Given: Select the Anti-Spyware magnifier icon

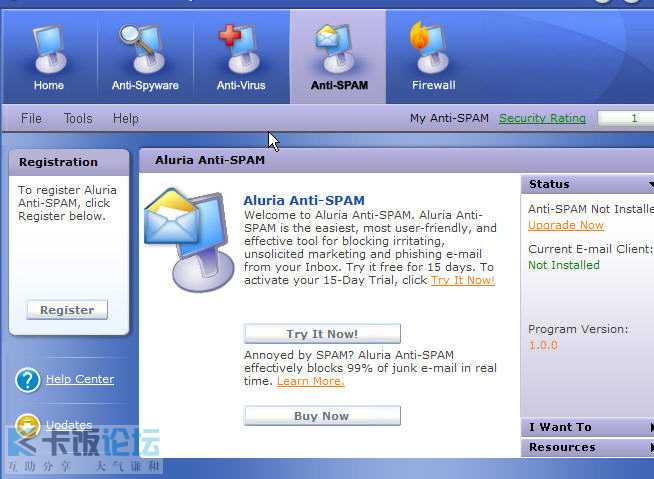Looking at the screenshot, I should (x=143, y=49).
